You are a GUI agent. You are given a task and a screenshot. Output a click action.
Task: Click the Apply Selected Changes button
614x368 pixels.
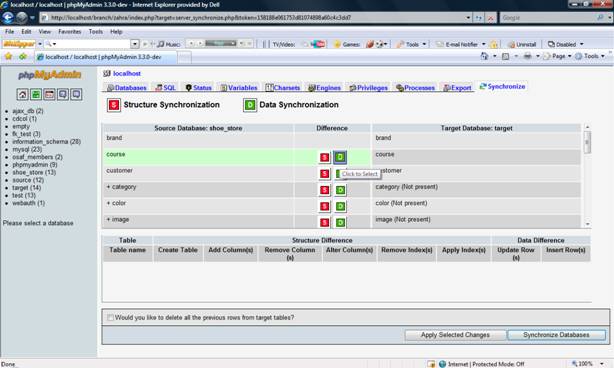pos(455,335)
